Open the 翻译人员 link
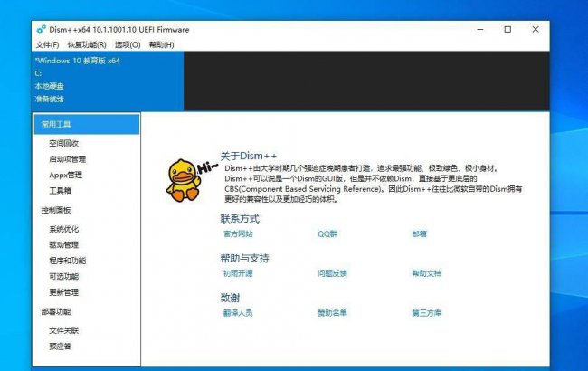The height and width of the screenshot is (371, 588). pos(238,312)
